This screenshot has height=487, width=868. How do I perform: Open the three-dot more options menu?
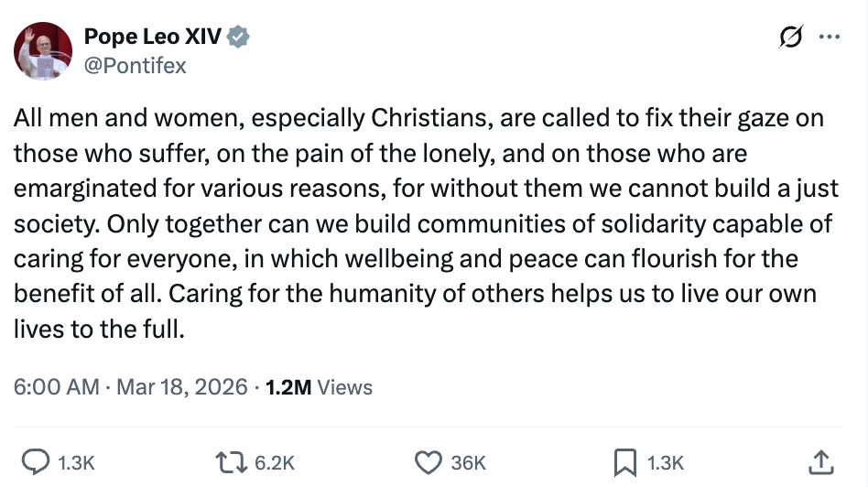tap(829, 38)
